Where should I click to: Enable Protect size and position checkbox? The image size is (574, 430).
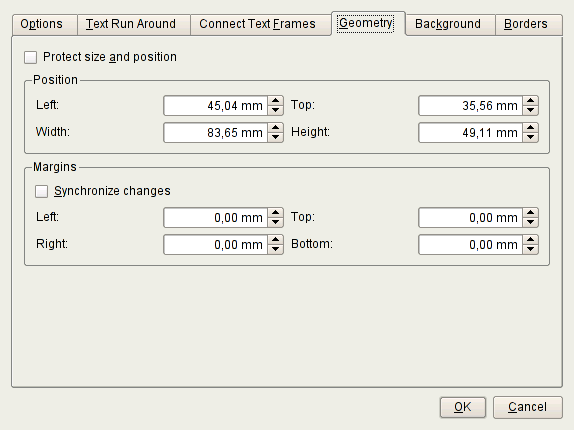click(30, 57)
